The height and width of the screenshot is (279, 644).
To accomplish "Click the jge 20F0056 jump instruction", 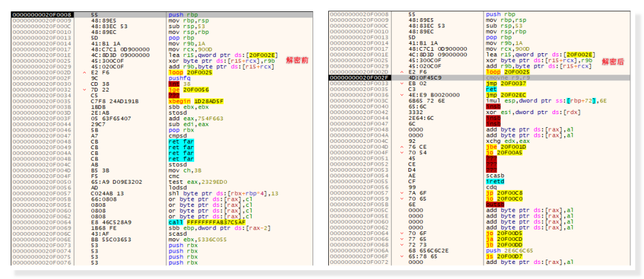I will coord(186,88).
